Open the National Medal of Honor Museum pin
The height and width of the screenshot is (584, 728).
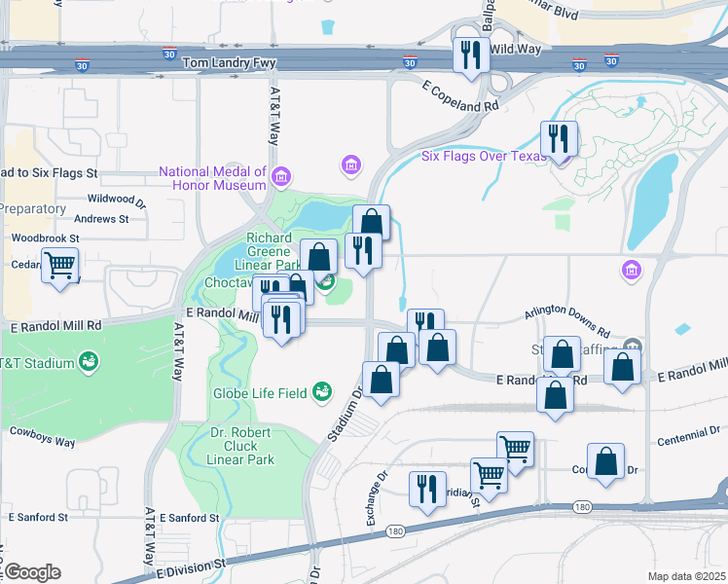(x=281, y=178)
